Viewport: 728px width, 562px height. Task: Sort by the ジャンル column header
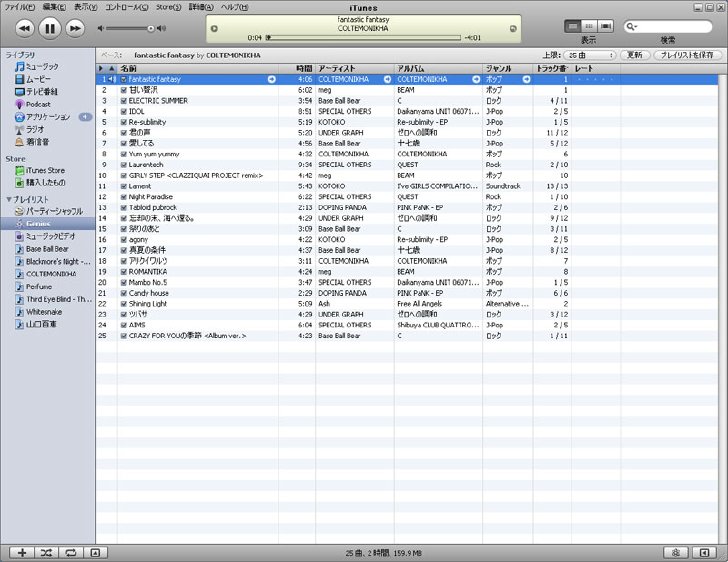[x=507, y=69]
